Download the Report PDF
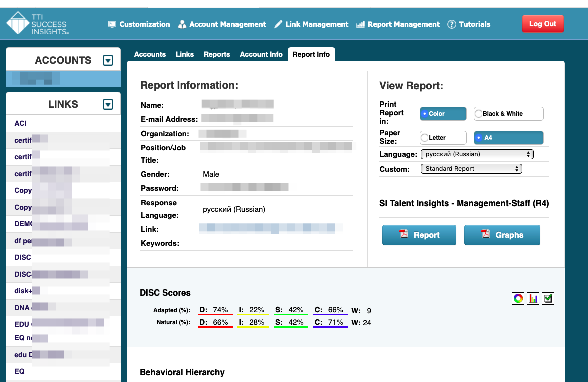 tap(419, 235)
